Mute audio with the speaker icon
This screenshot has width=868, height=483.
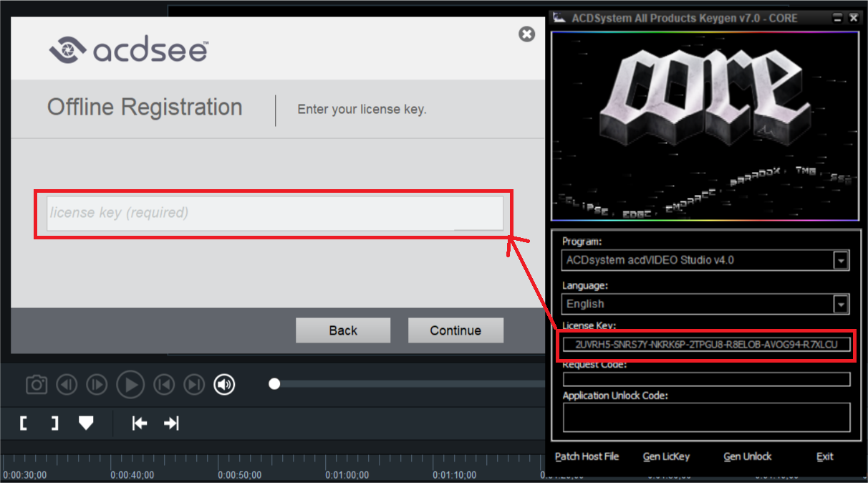tap(224, 385)
